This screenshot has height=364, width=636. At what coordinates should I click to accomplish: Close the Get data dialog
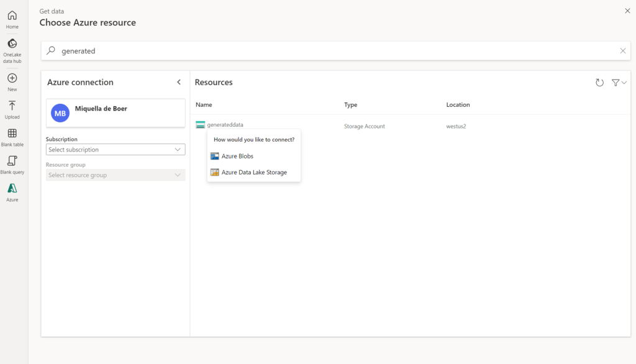tap(627, 11)
